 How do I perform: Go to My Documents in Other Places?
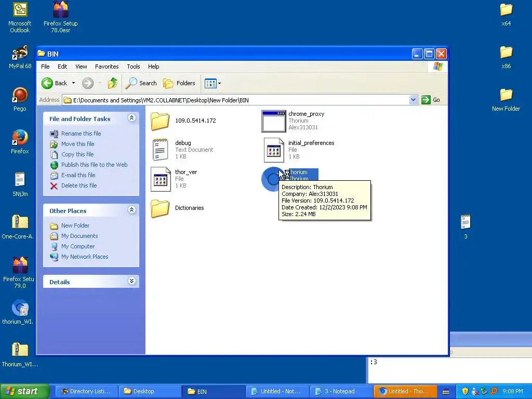[79, 236]
